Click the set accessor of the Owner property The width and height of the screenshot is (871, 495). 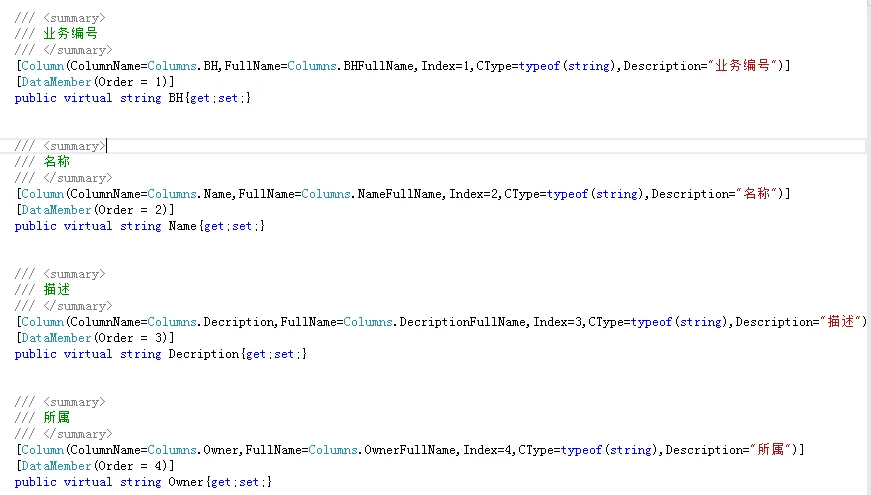[249, 482]
